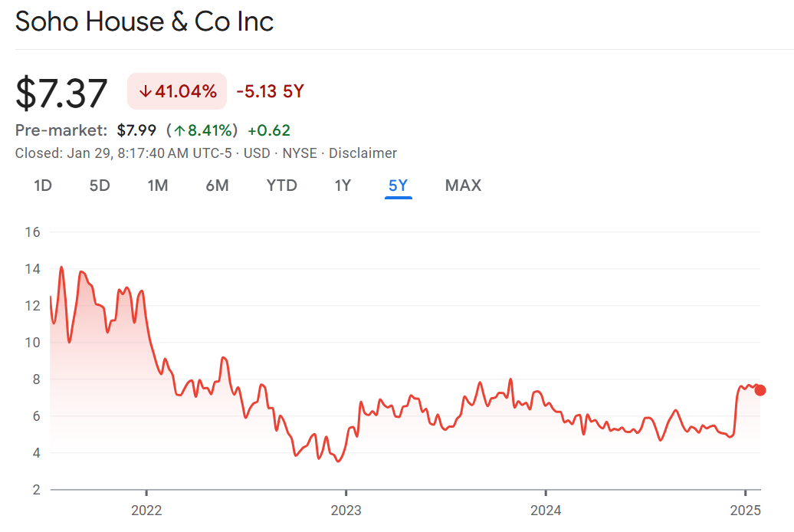Click the 2024 x-axis marker

[x=545, y=510]
